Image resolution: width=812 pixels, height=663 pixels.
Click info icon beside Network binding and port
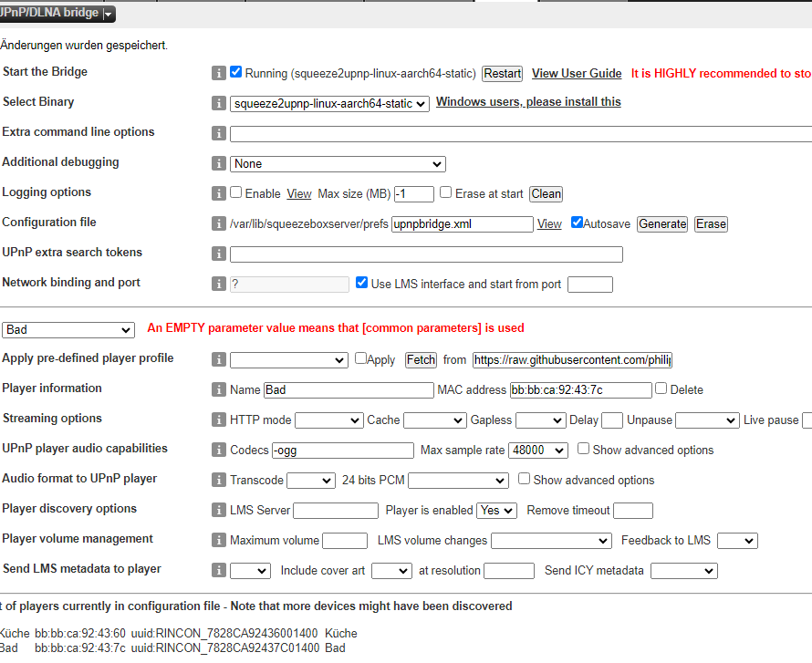pos(219,283)
